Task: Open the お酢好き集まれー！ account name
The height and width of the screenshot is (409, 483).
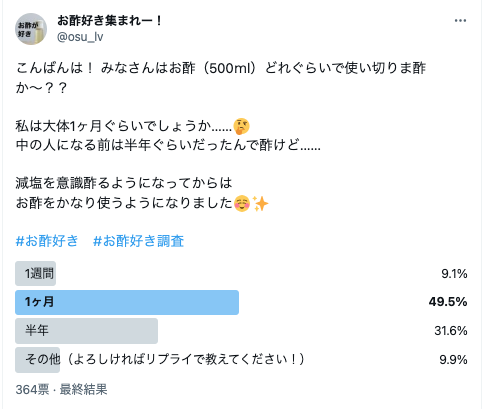Action: (x=110, y=21)
